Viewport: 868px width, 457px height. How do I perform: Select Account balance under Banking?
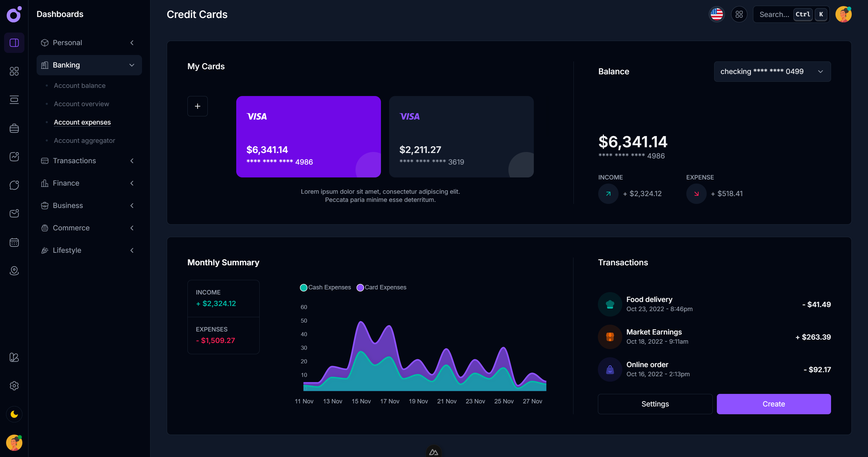(x=79, y=85)
